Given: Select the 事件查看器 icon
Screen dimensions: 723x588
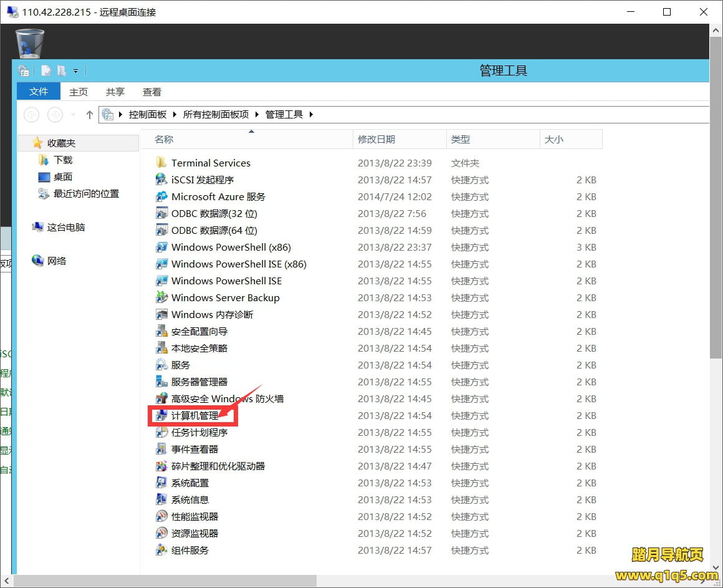Looking at the screenshot, I should tap(161, 449).
